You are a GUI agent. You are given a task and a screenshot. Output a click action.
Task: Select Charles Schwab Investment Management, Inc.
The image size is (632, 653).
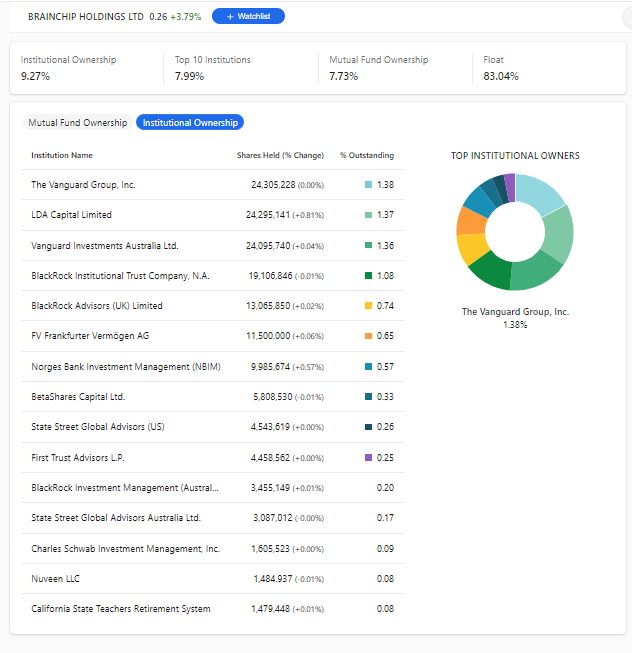(x=125, y=548)
